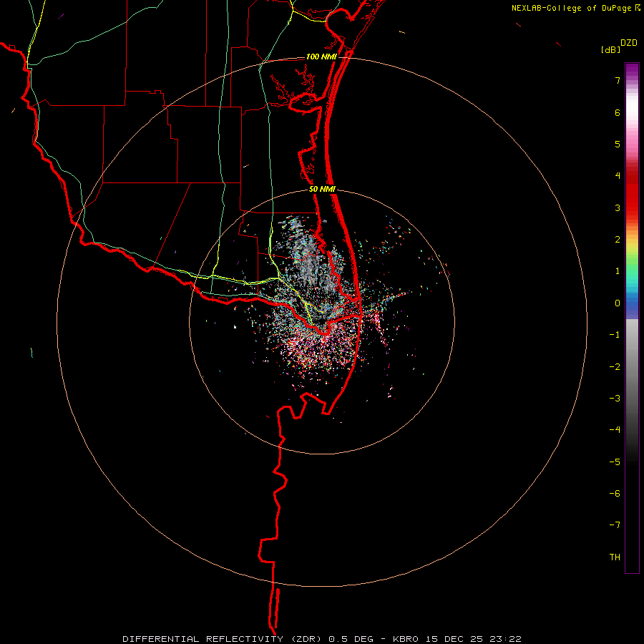Click the positive 4 scale label
Viewport: 644px width, 644px height.
pos(618,176)
